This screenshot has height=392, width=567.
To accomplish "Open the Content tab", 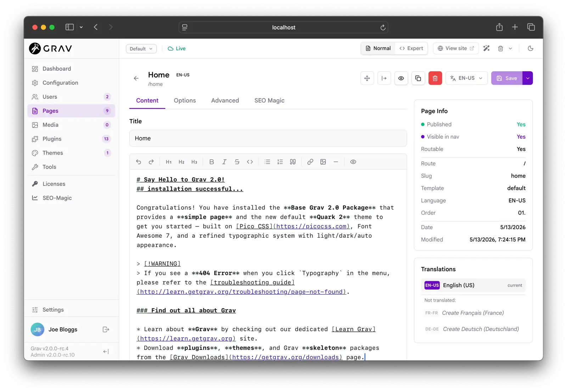I will tap(147, 101).
